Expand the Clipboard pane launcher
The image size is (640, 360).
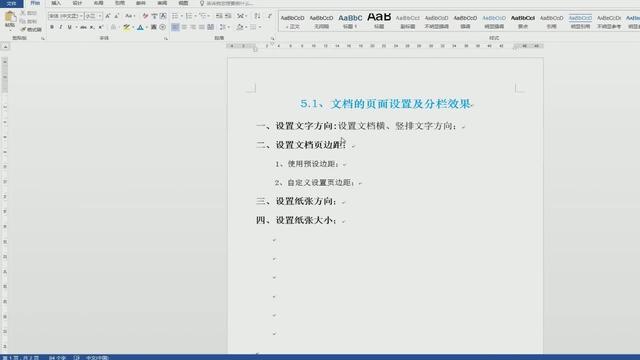[x=42, y=38]
